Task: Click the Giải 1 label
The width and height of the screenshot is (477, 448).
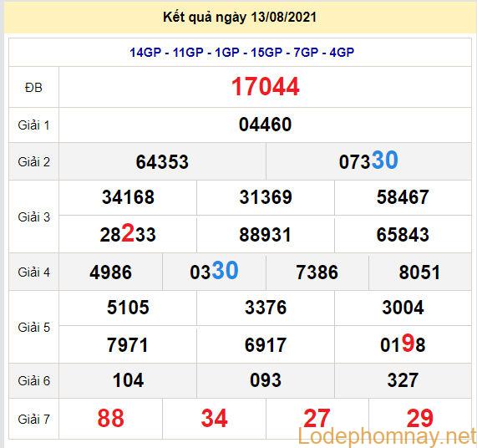Action: point(33,125)
